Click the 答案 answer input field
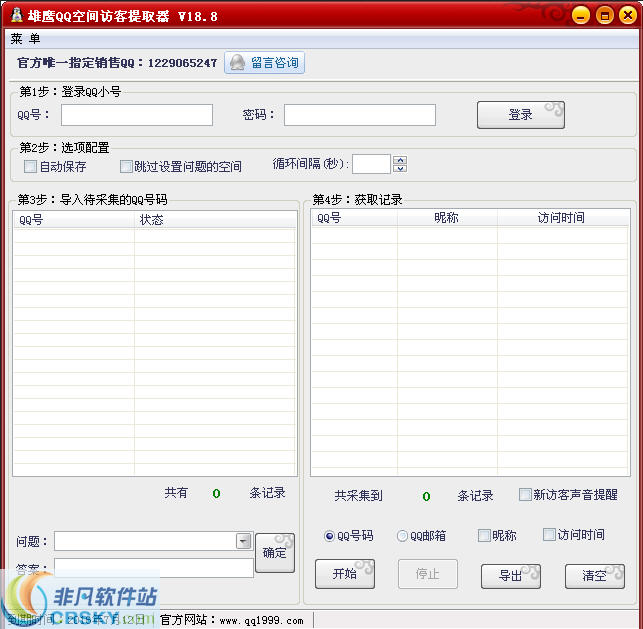 pyautogui.click(x=154, y=567)
